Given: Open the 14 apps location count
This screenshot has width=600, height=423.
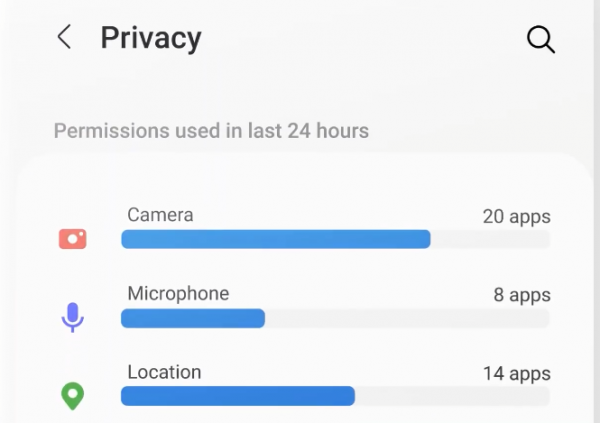Looking at the screenshot, I should [516, 374].
